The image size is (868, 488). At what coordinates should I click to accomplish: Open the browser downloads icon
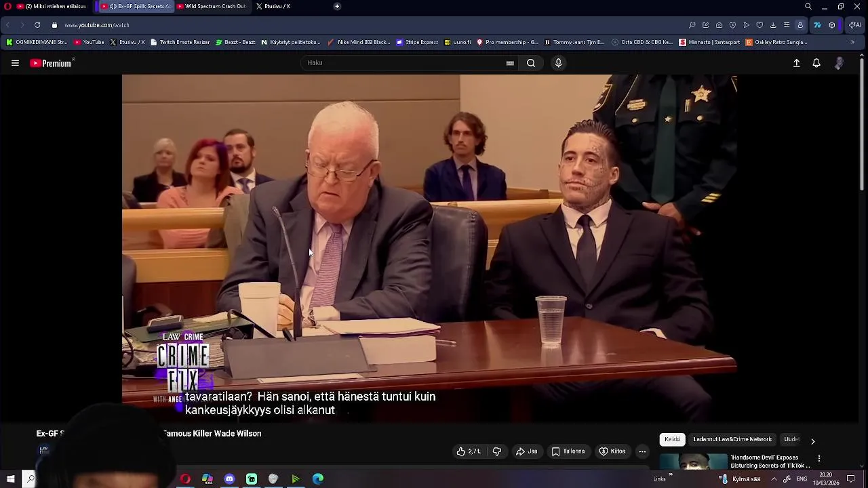click(773, 25)
